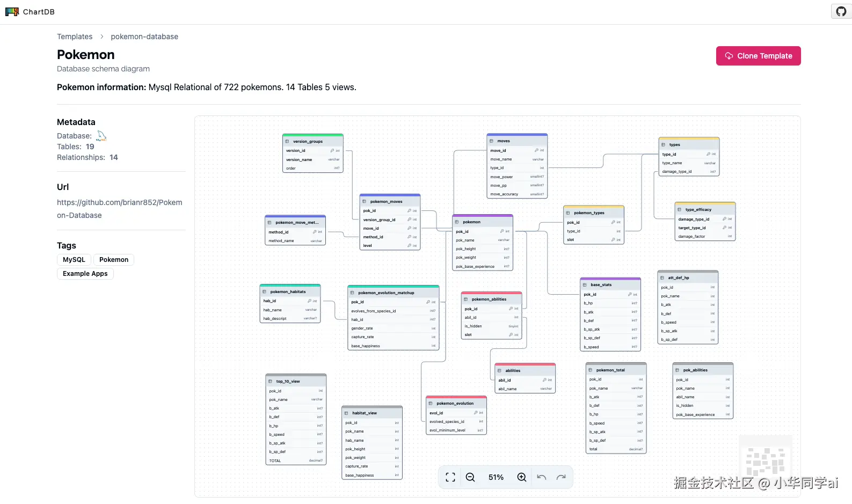Click the 51% zoom level

point(496,477)
